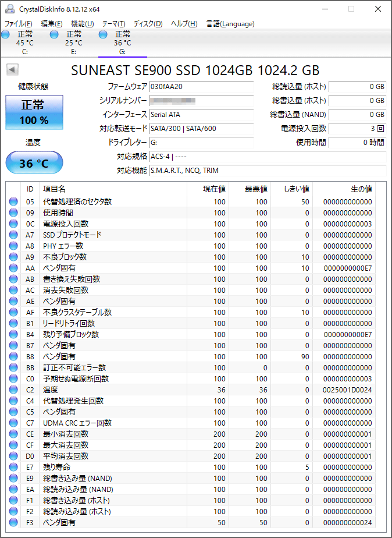Viewport: 392px width, 538px height.
Task: Click the 項目名 column header
Action: click(113, 189)
